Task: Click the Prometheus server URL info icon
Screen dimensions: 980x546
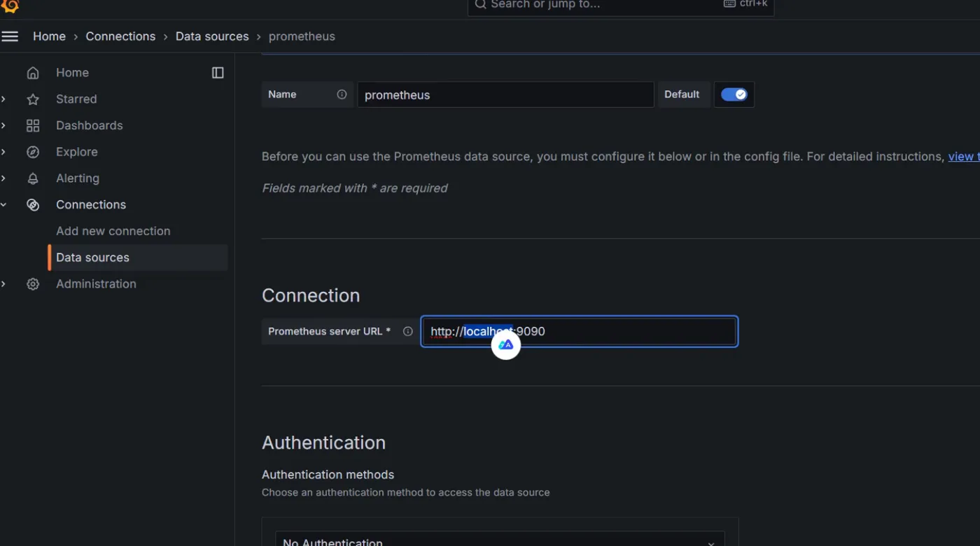Action: (x=408, y=331)
